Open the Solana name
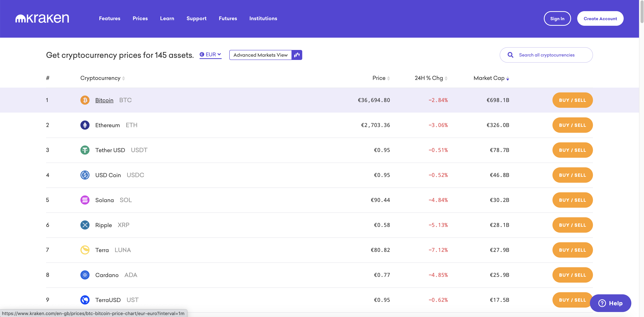Viewport: 644px width, 317px height. (x=105, y=200)
